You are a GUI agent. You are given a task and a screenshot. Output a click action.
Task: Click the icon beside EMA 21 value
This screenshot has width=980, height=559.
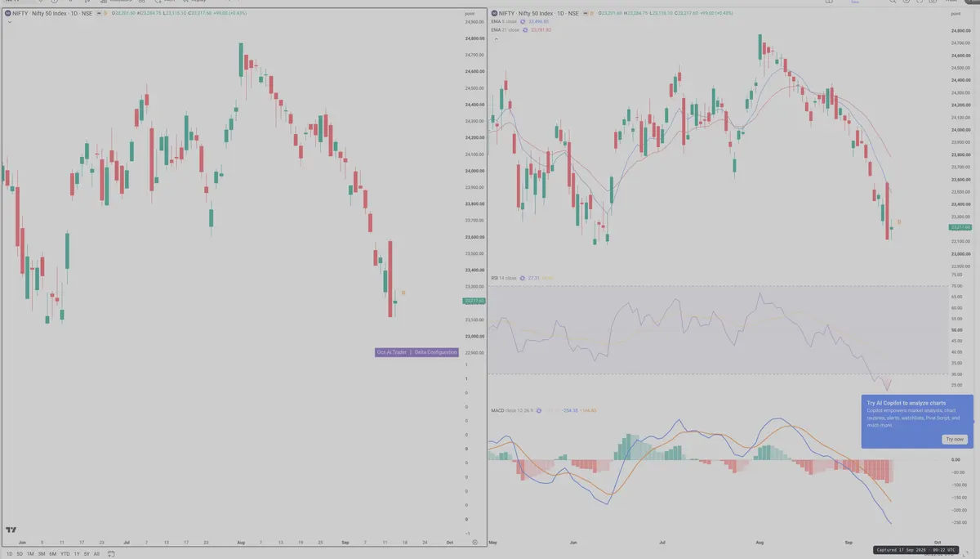[x=525, y=30]
